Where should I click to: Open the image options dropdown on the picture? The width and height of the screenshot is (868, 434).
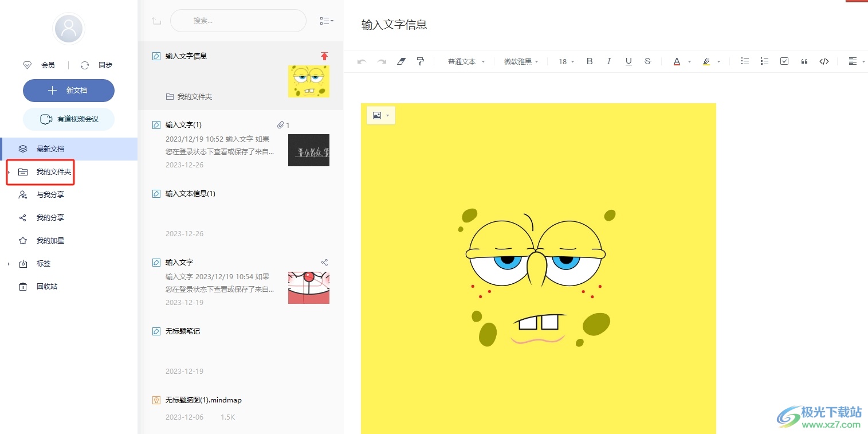pos(381,115)
